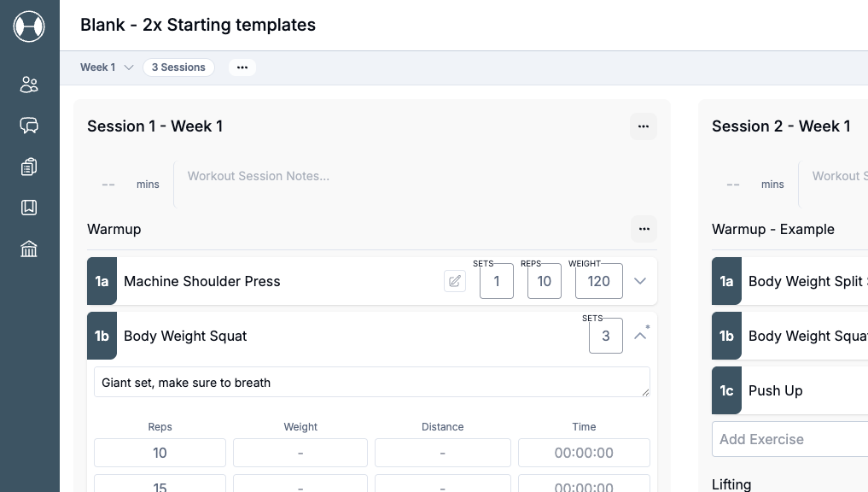Click the Reps cell showing 15
Image resolution: width=868 pixels, height=492 pixels.
(x=160, y=483)
